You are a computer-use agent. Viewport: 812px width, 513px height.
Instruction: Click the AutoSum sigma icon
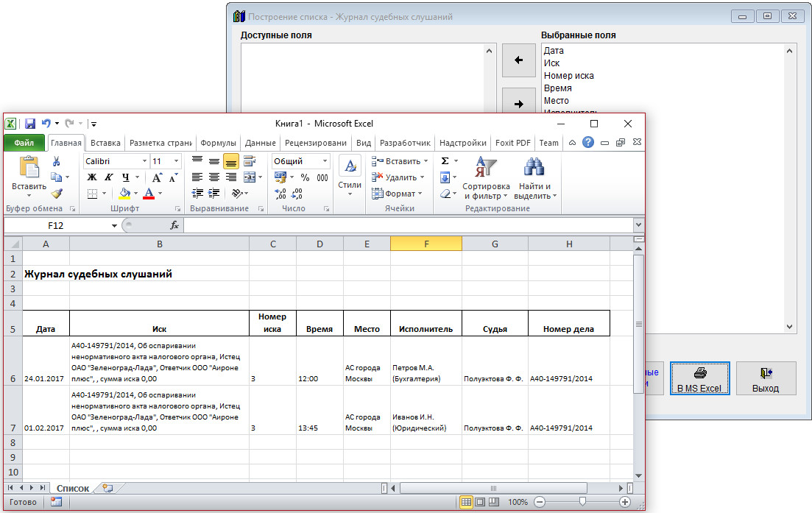(445, 161)
